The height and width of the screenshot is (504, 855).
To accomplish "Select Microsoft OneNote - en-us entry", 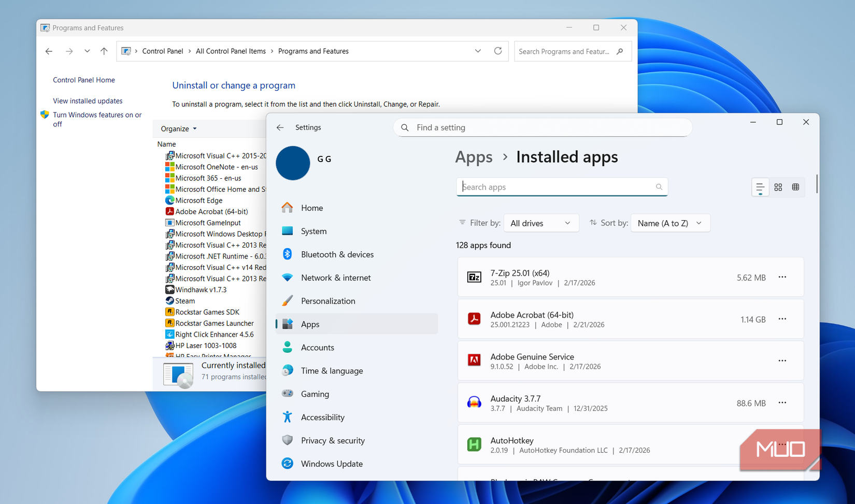I will [x=211, y=167].
